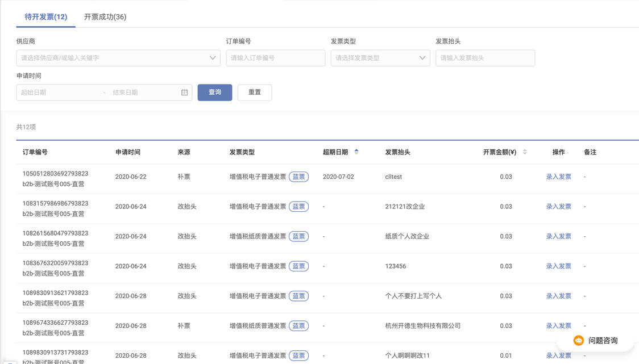Click the 重置 reset button
The width and height of the screenshot is (639, 364).
[255, 93]
